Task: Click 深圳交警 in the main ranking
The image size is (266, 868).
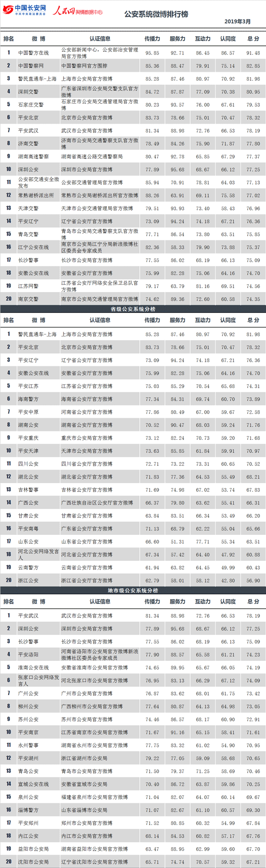Action: (x=29, y=92)
